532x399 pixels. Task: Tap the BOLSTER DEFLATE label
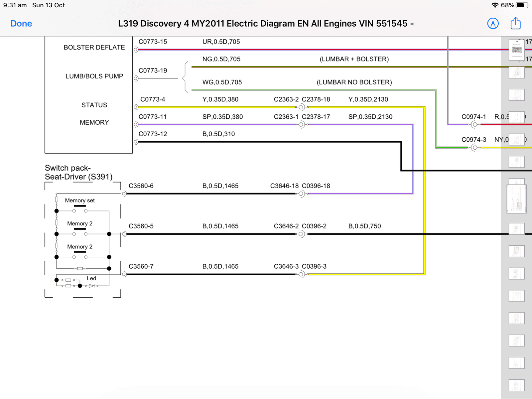(94, 47)
